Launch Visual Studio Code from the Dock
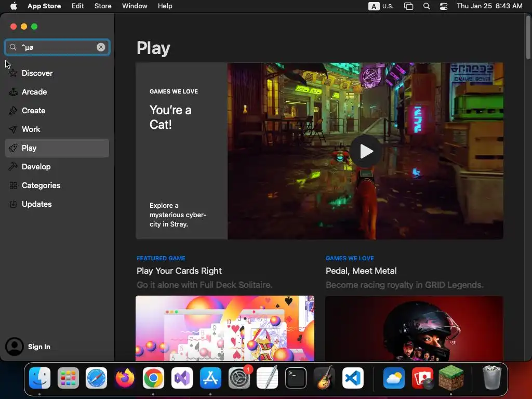This screenshot has width=532, height=399. pyautogui.click(x=353, y=378)
